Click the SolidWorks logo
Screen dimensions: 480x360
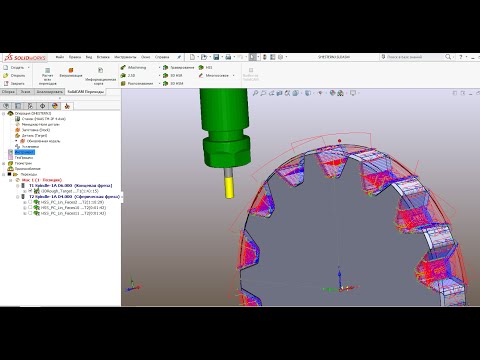point(25,58)
